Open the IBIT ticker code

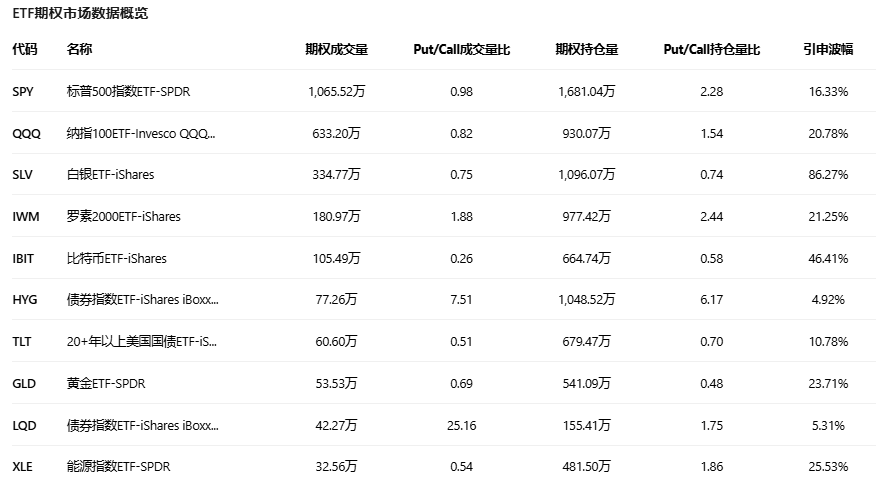[x=23, y=258]
